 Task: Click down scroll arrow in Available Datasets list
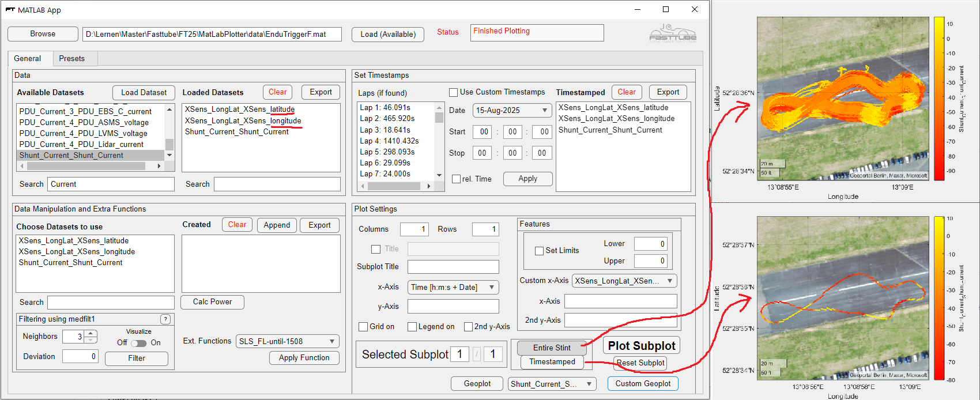coord(169,155)
